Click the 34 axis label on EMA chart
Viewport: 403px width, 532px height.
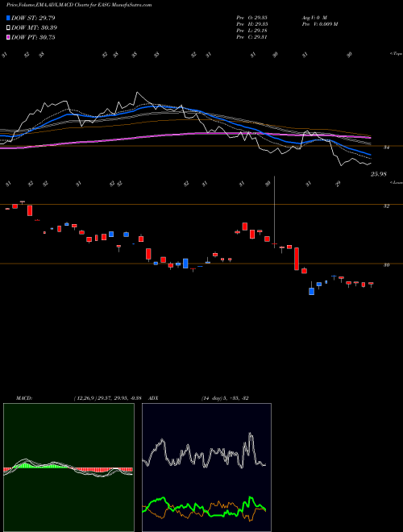(386, 148)
